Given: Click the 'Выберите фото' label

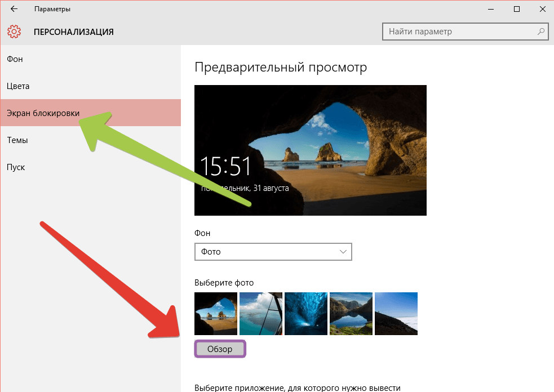Looking at the screenshot, I should [224, 283].
